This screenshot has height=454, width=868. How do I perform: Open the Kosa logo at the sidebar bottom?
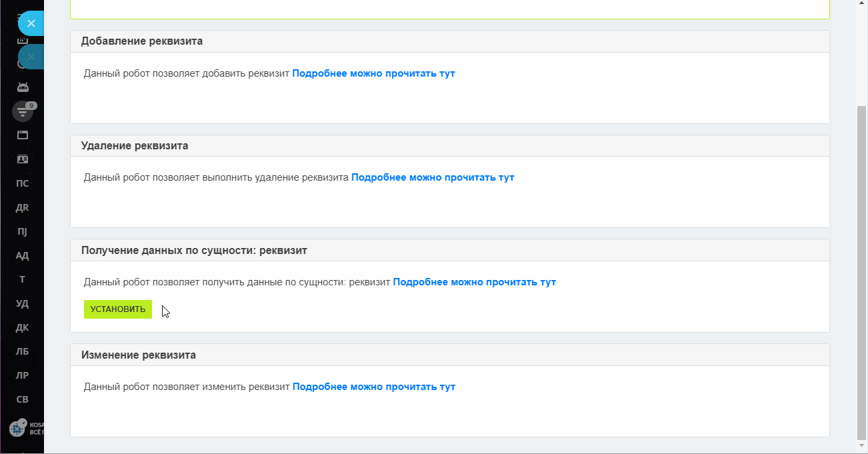[25, 428]
